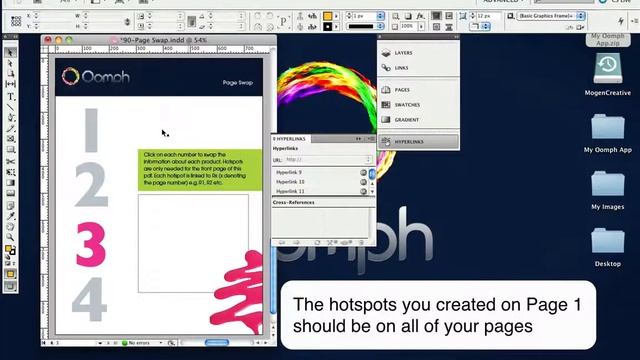
Task: Click the drop shadow icon
Action: click(x=408, y=16)
